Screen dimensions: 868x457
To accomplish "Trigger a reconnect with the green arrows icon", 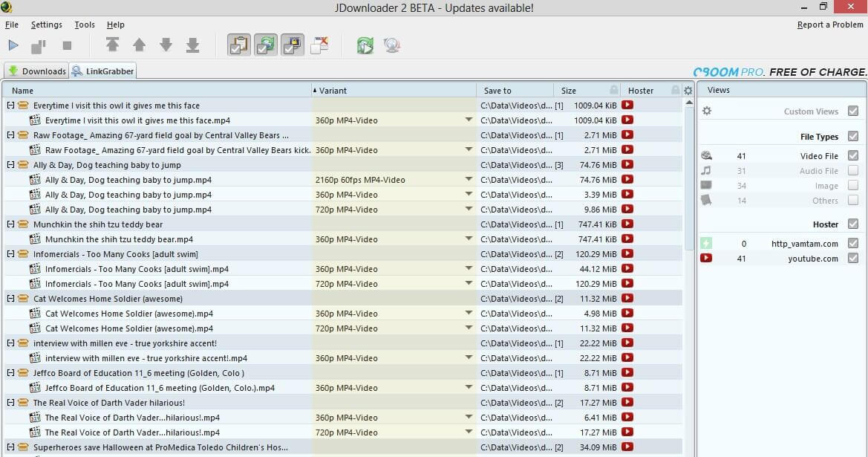I will 365,45.
